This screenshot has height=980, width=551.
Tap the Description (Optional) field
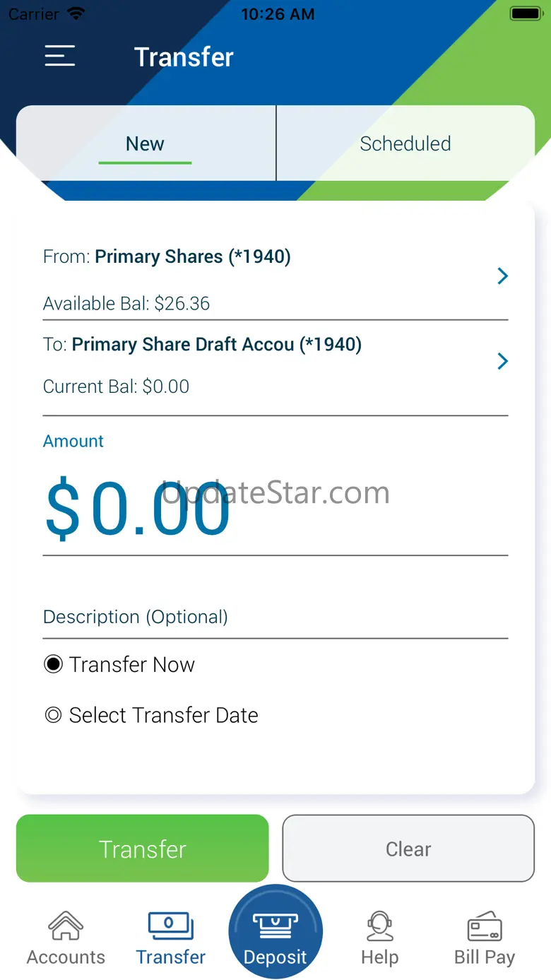(x=275, y=617)
